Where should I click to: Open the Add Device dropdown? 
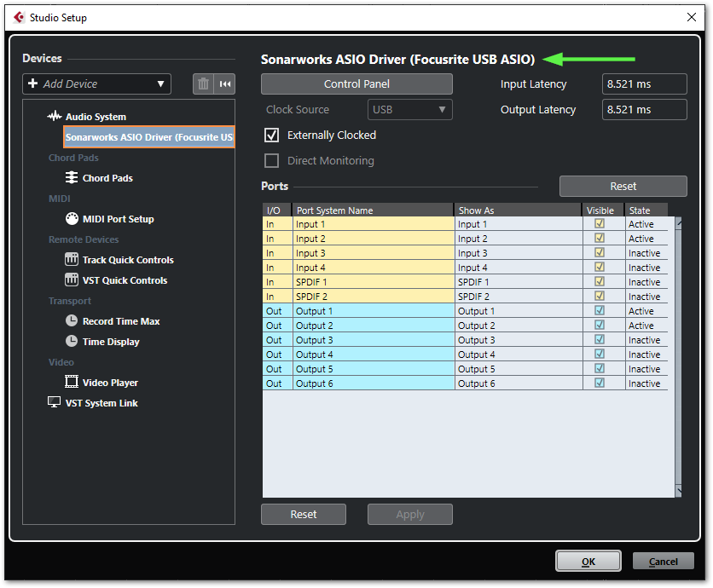(97, 84)
